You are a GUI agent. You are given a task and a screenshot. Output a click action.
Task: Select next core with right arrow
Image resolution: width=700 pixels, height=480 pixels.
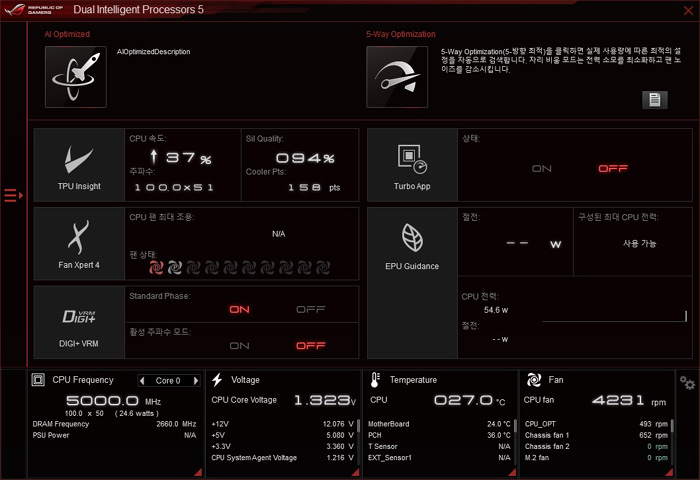click(196, 380)
